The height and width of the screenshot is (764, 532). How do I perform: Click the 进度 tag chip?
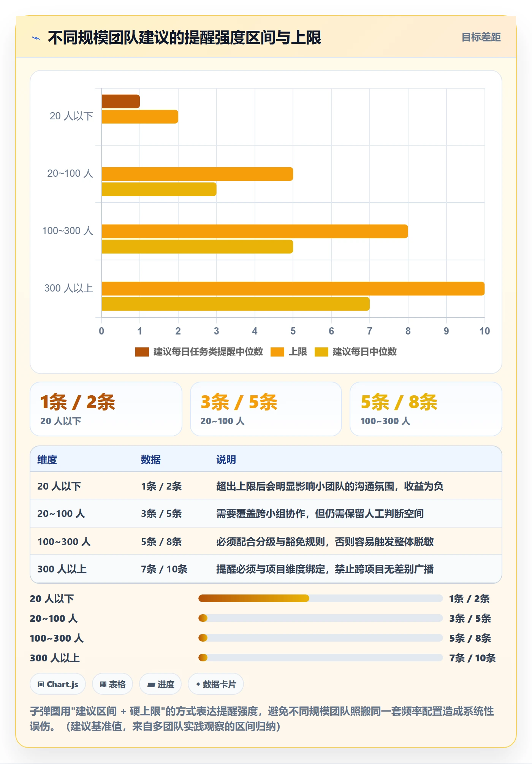pyautogui.click(x=160, y=684)
